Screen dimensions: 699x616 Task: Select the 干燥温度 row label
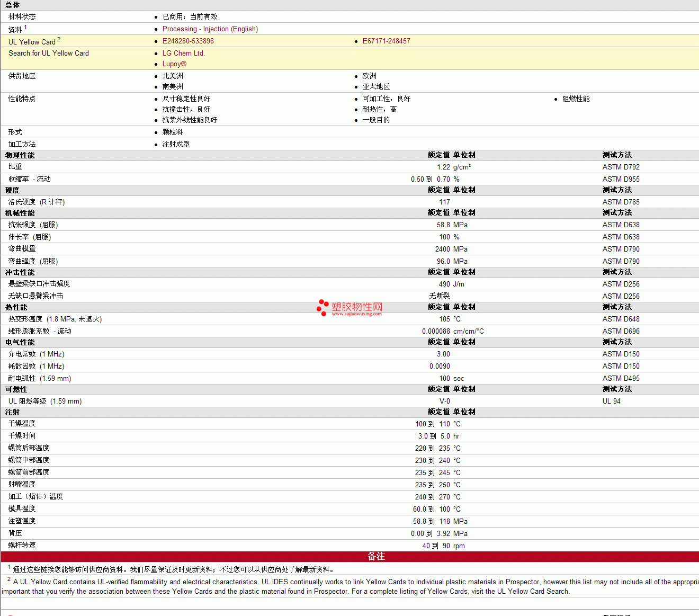[x=22, y=424]
